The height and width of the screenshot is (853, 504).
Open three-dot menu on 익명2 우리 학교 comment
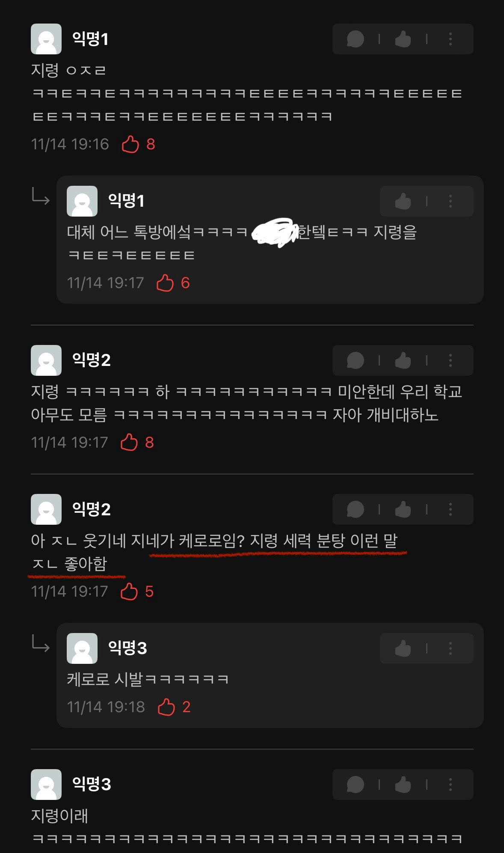click(x=450, y=360)
